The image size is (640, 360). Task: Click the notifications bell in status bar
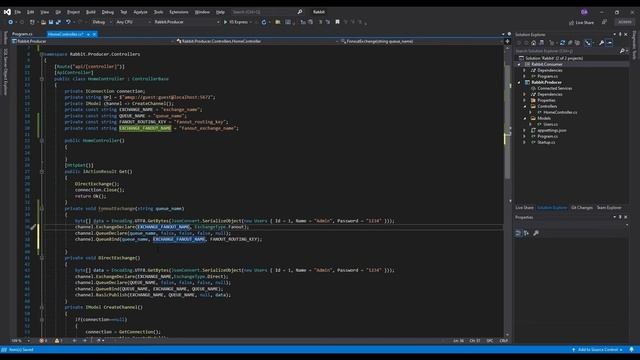(631, 350)
